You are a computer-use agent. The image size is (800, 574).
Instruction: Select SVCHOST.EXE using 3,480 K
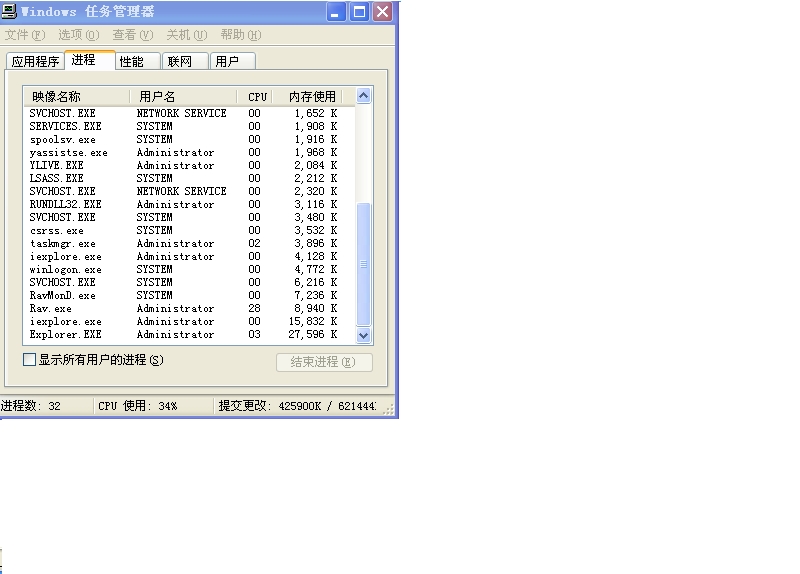(x=189, y=217)
